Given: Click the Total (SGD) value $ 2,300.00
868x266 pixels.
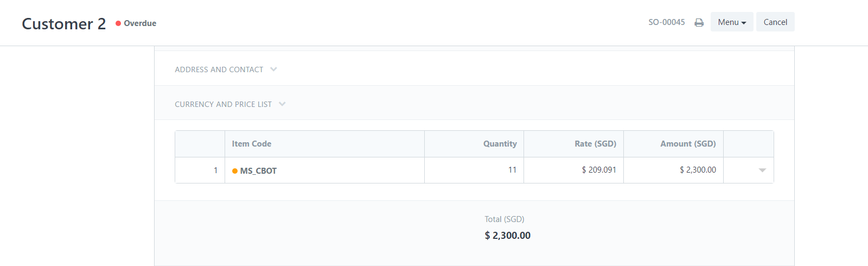Looking at the screenshot, I should (508, 236).
